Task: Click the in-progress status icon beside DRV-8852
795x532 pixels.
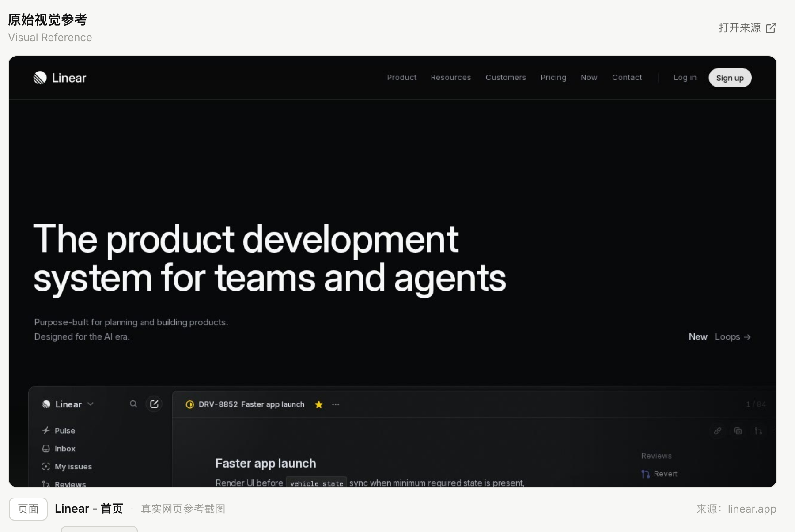Action: coord(190,404)
